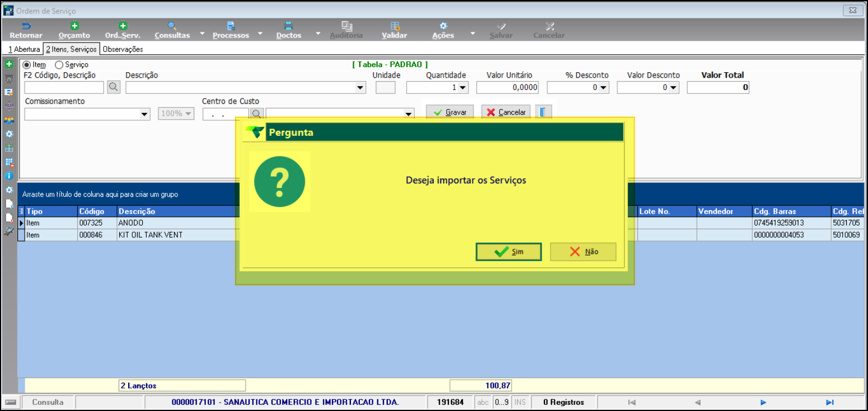Screen dimensions: 868x411
Task: Click the Código column header
Action: (97, 211)
